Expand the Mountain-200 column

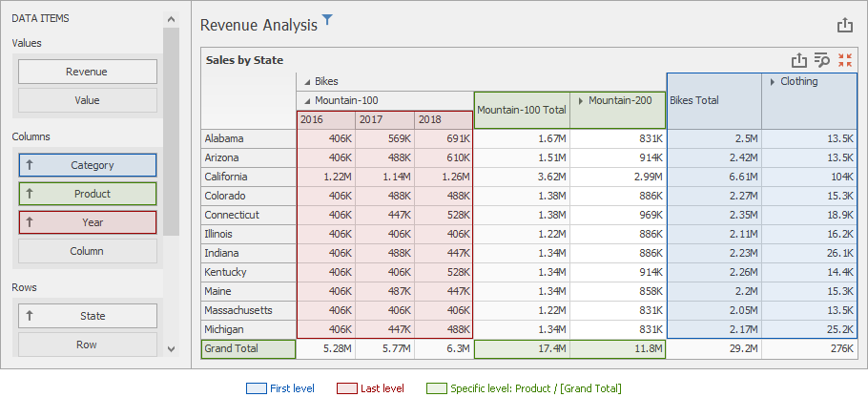point(581,100)
